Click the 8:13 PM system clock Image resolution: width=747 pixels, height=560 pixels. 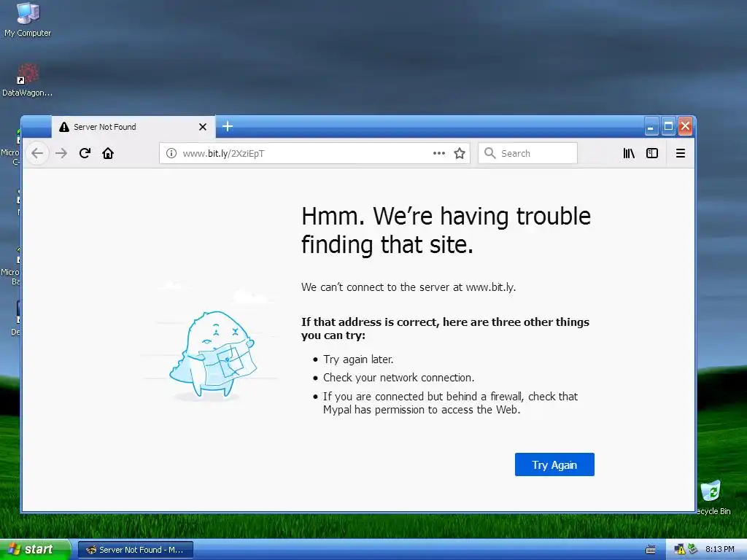[x=720, y=550]
